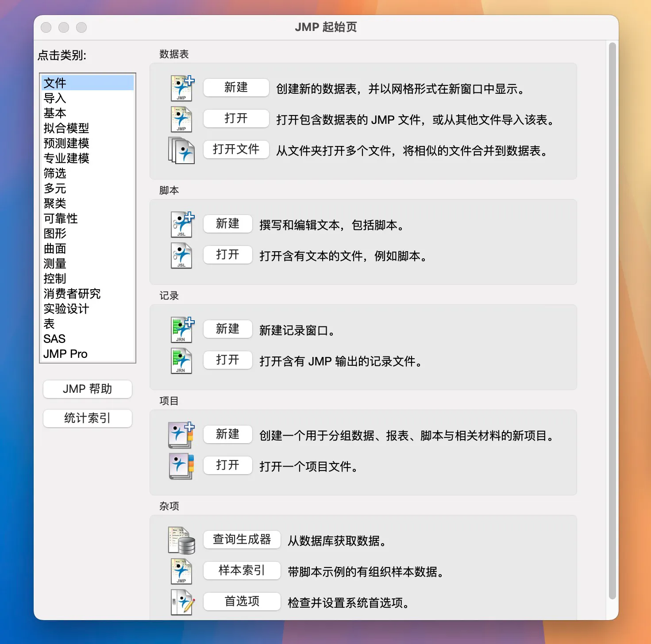Click the new data table JMP icon
The image size is (651, 644).
point(182,88)
